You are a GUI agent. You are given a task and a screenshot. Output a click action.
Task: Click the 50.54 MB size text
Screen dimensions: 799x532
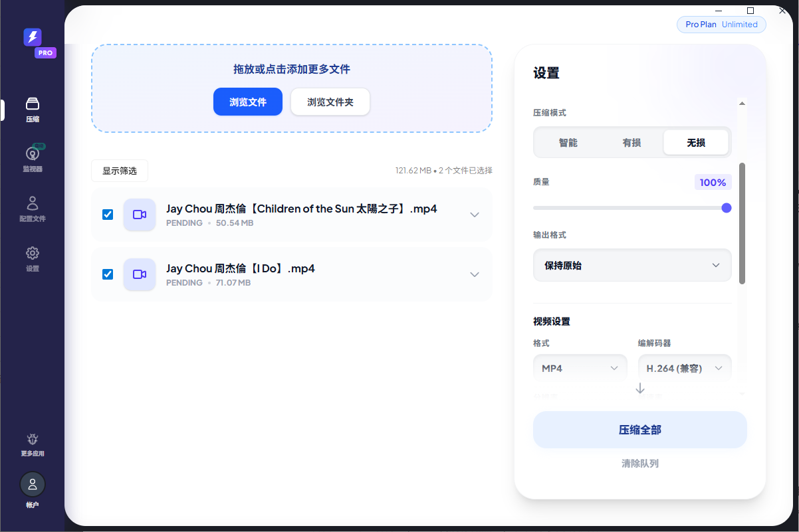[x=235, y=223]
